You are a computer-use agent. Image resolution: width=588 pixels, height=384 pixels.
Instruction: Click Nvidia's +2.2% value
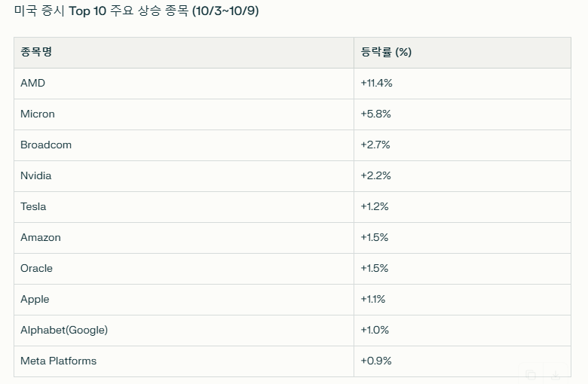[375, 176]
